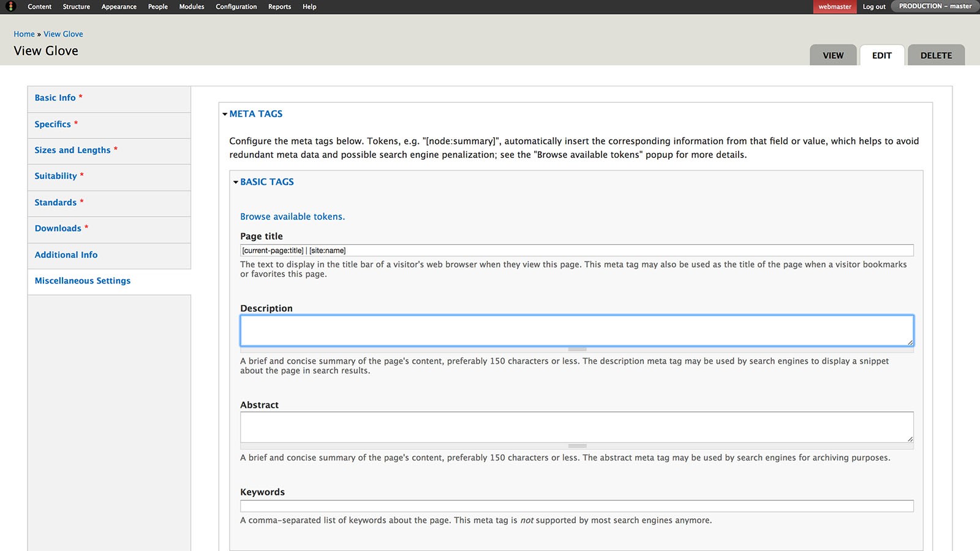980x551 pixels.
Task: Open the Basic Info vertical tab
Action: click(109, 98)
